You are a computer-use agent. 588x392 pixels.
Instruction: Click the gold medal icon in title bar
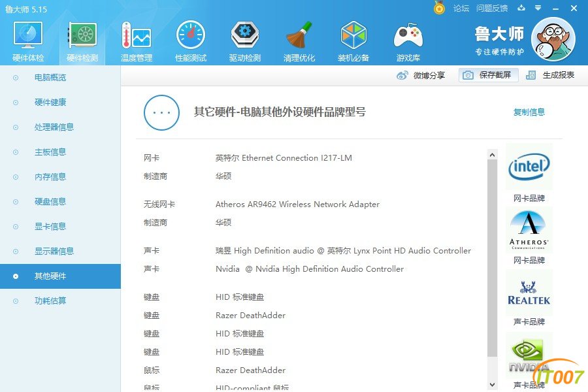(439, 7)
